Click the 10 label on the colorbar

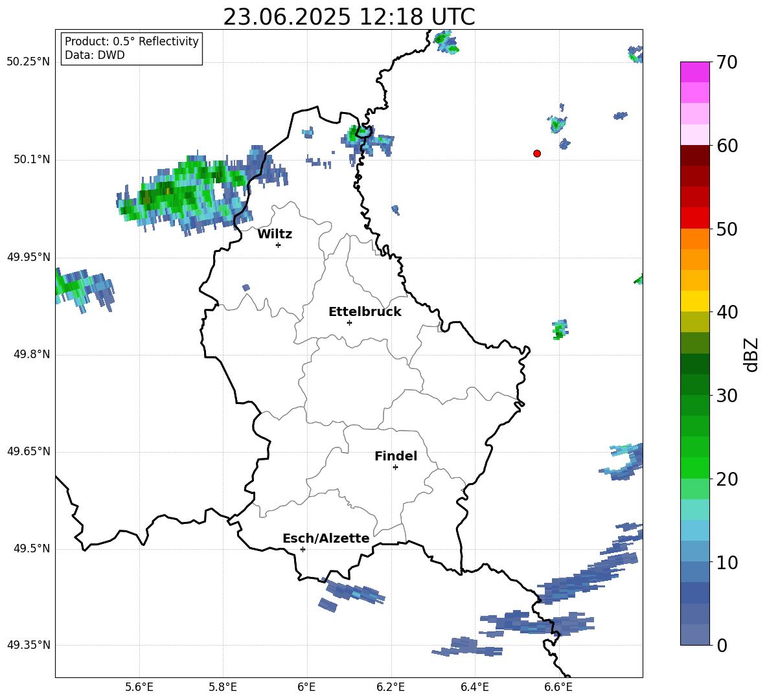point(727,562)
